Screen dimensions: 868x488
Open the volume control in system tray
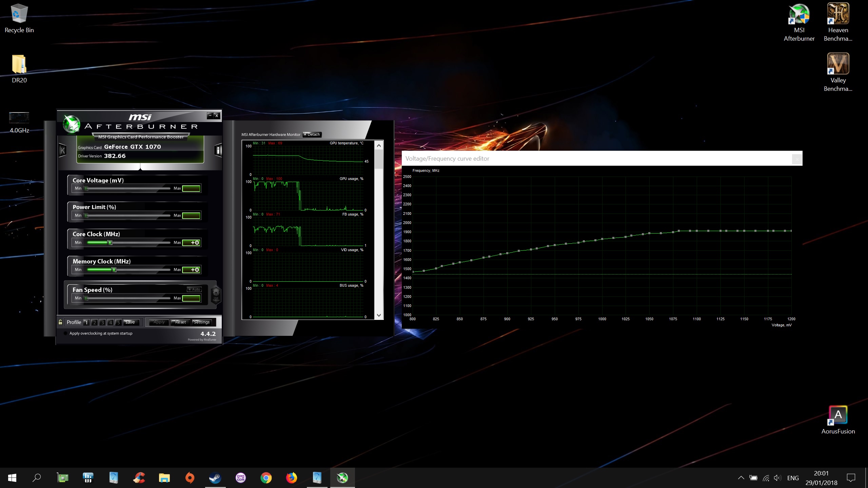778,478
